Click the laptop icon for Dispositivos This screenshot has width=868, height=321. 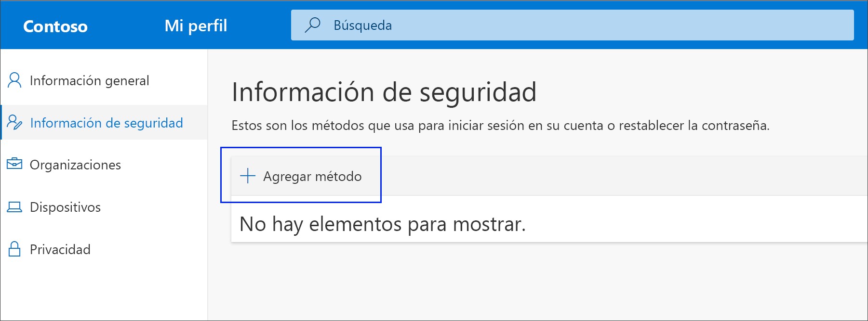tap(14, 207)
